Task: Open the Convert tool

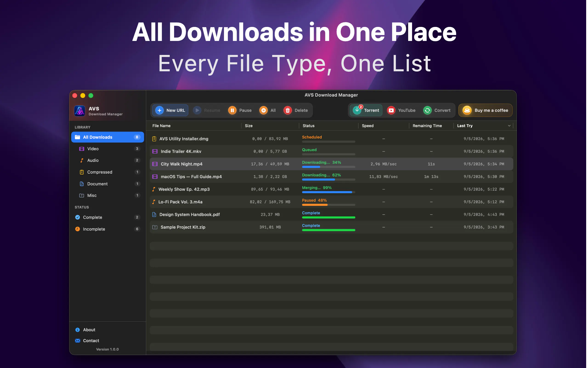Action: 438,110
